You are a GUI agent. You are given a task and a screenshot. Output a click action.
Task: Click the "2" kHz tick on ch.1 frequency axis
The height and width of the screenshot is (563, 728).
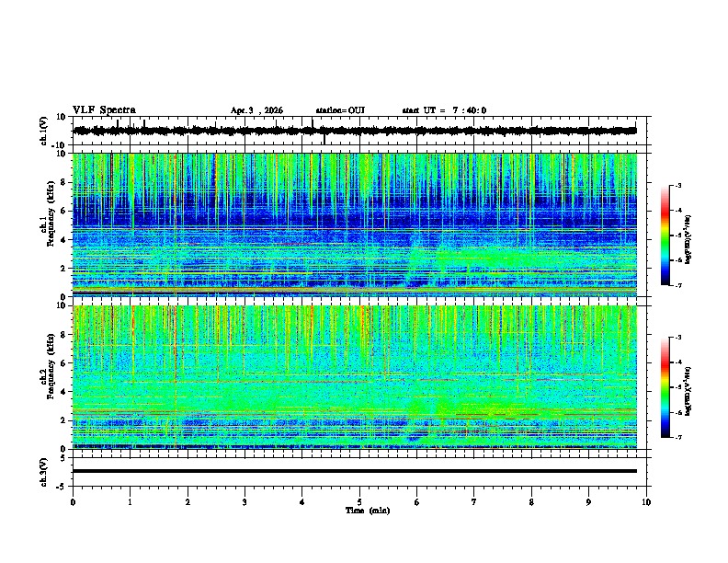tap(63, 269)
